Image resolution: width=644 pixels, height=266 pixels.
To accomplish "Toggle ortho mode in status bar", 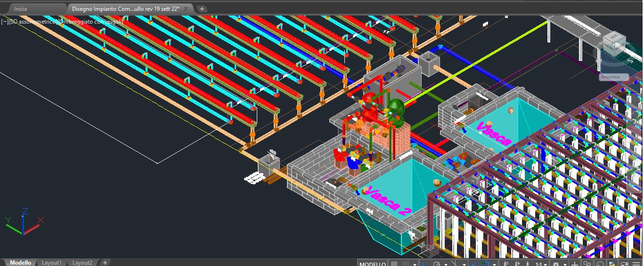I will click(424, 264).
